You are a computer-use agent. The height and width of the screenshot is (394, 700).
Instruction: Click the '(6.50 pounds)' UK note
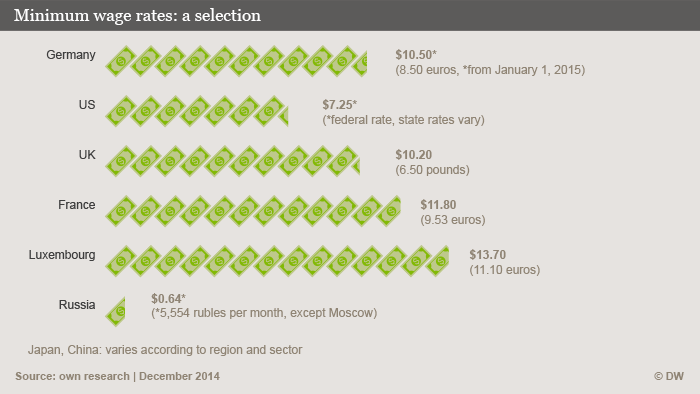click(432, 170)
